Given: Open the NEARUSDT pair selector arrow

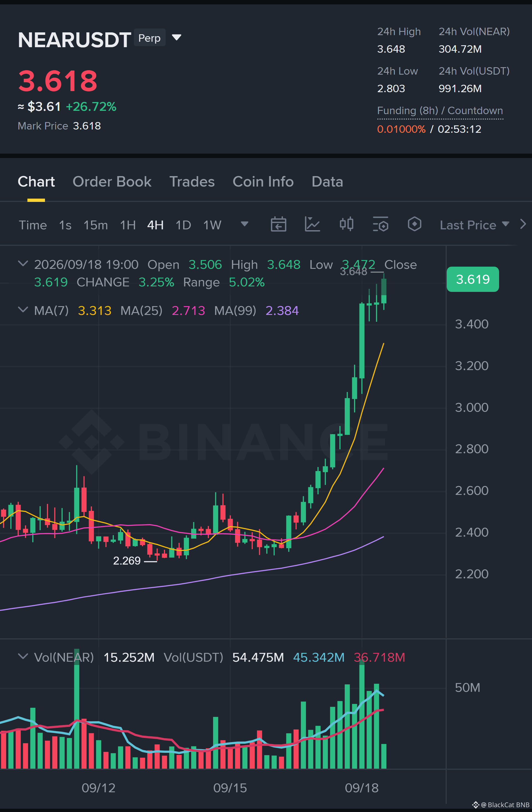Looking at the screenshot, I should [176, 37].
